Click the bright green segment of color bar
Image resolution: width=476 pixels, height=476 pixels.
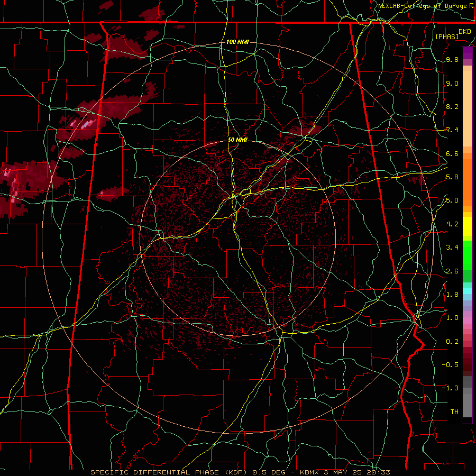467,255
